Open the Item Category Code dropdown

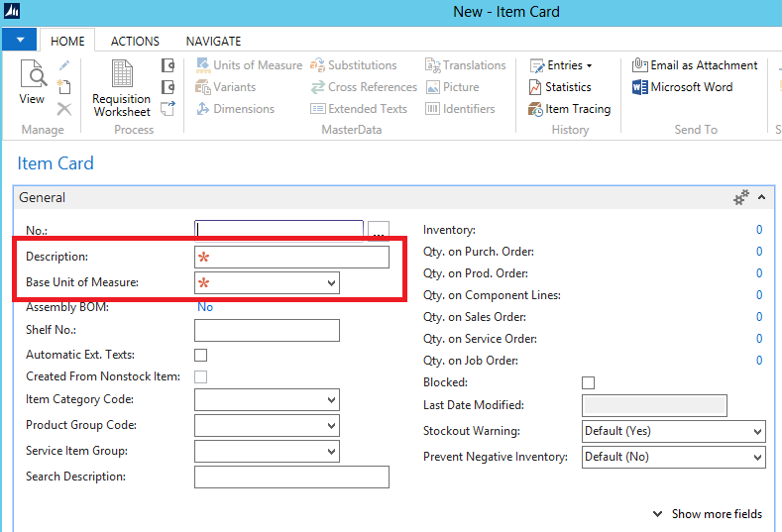click(x=331, y=400)
